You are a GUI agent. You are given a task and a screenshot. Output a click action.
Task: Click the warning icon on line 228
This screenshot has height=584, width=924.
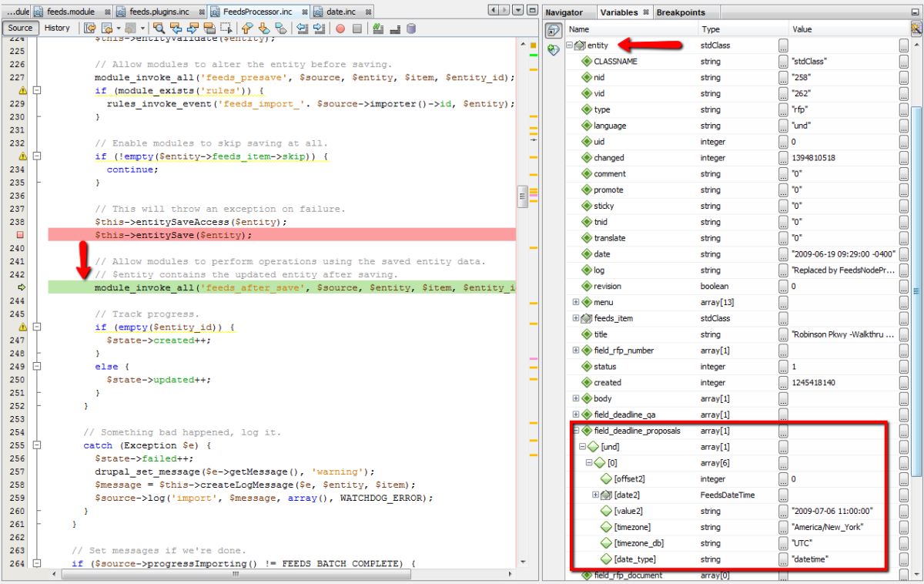22,90
